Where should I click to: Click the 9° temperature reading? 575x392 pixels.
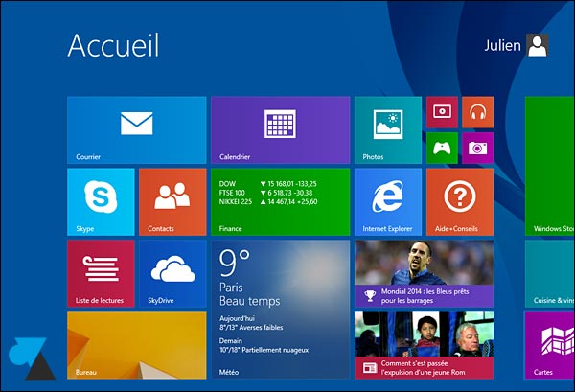(235, 263)
